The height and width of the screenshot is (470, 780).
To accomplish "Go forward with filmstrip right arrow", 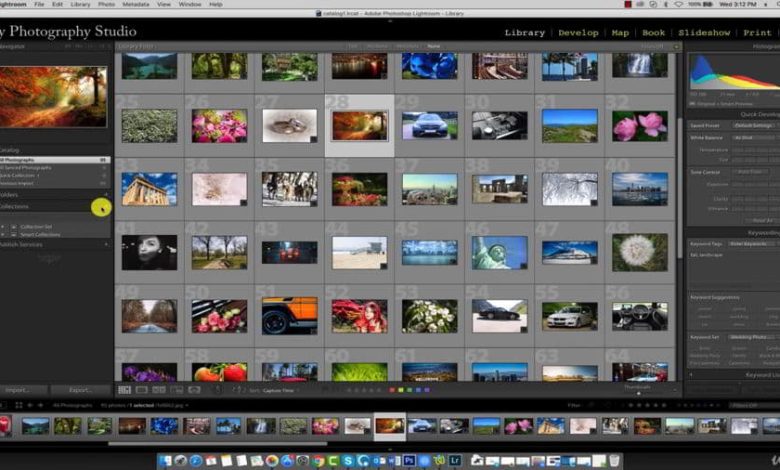I will (x=40, y=405).
